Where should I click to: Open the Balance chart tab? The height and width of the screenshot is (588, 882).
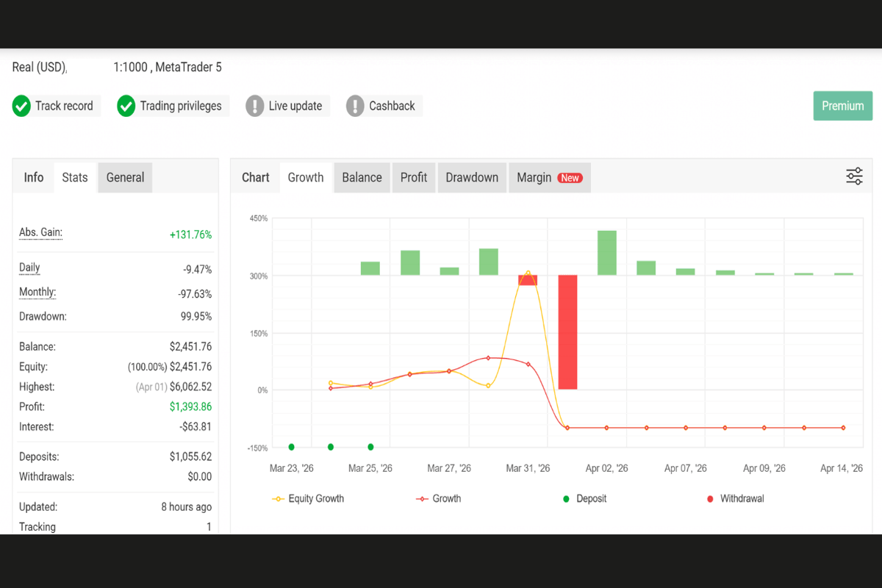click(x=362, y=177)
